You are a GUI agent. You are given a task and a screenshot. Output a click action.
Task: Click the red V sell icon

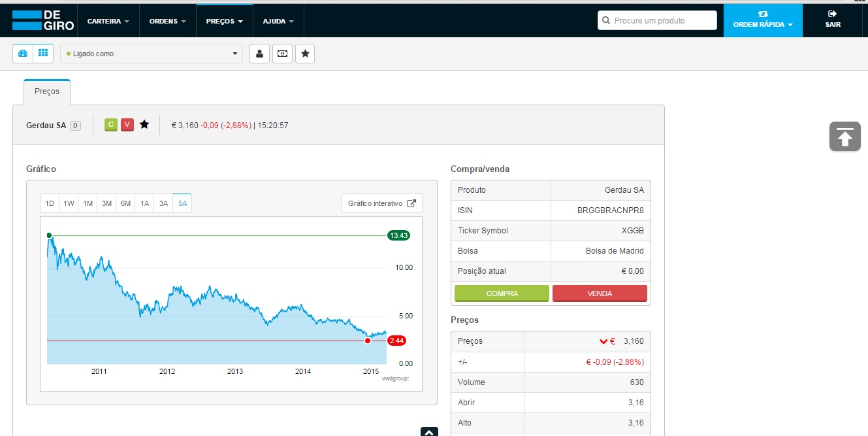[x=127, y=124]
